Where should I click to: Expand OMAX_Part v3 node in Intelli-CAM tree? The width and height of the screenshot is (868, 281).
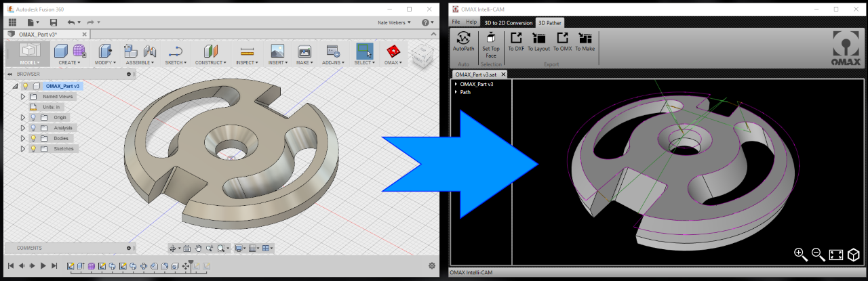456,84
